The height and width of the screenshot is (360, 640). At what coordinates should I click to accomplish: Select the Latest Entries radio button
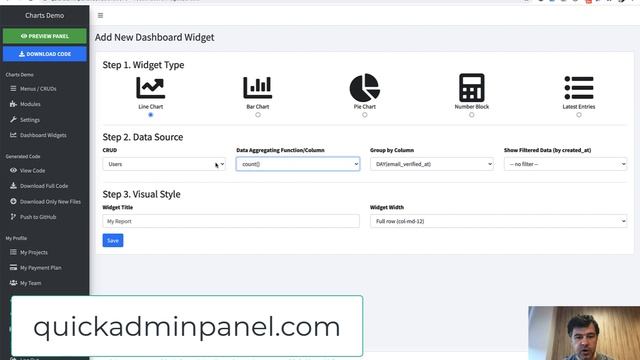coord(579,115)
